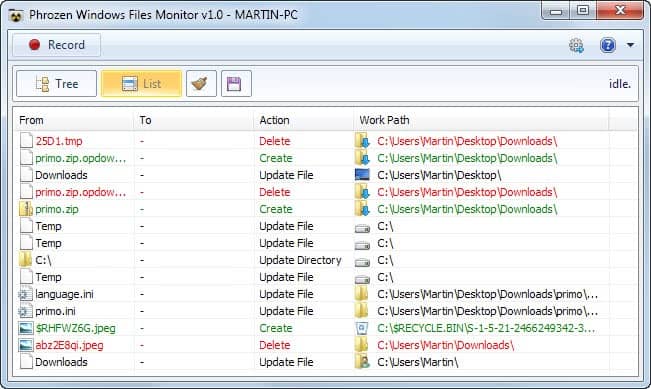Switch to List view
Screen dimensions: 651x389
[x=141, y=84]
